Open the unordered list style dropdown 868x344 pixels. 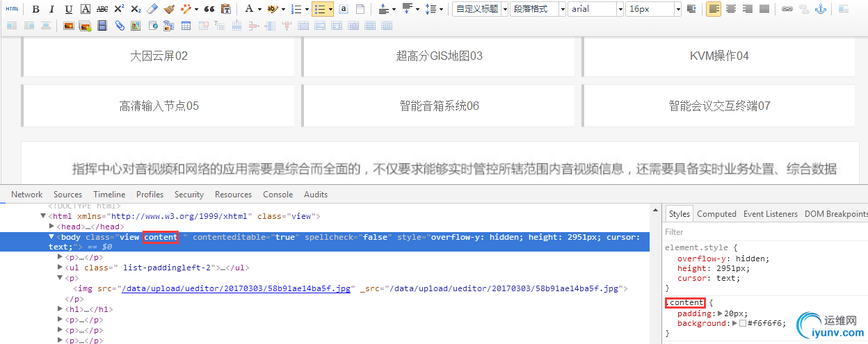[x=330, y=9]
